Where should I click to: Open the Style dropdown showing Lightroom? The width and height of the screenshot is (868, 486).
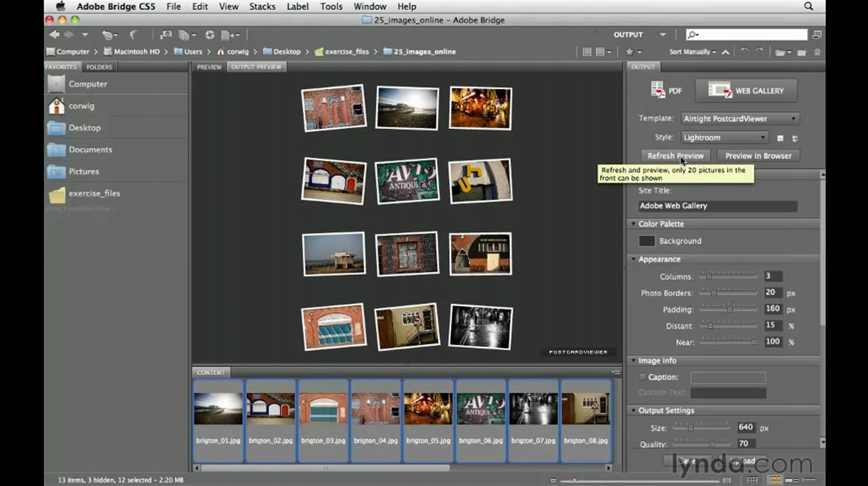coord(724,137)
